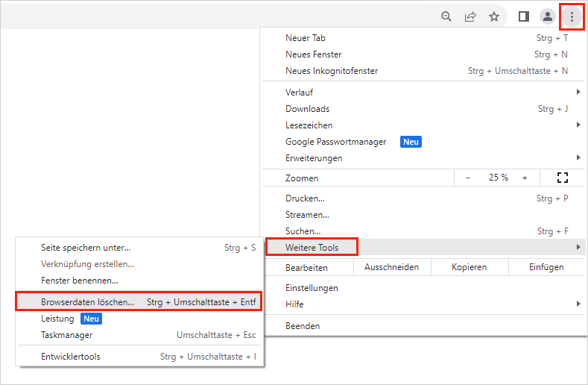The width and height of the screenshot is (588, 385).
Task: Click the share page icon
Action: tap(470, 16)
